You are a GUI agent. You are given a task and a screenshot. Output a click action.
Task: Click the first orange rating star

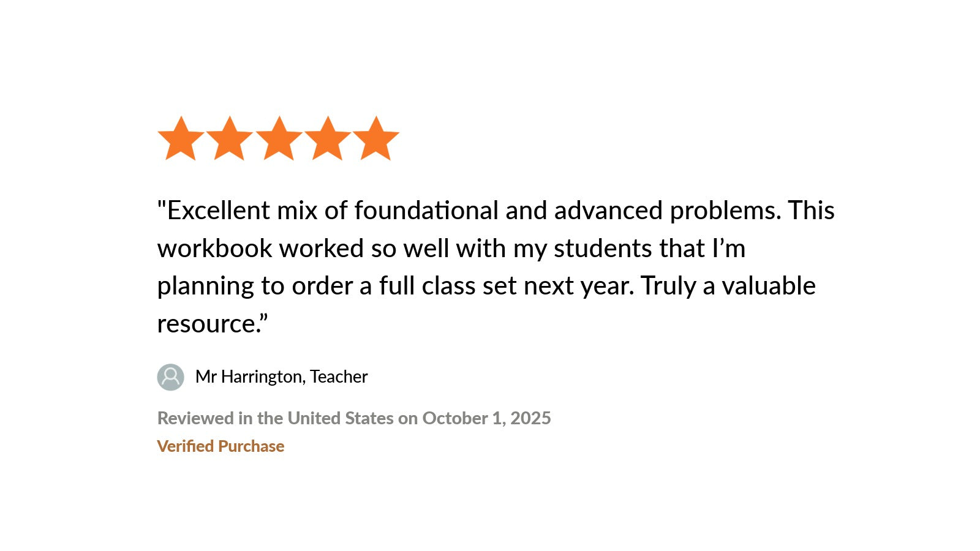click(181, 140)
